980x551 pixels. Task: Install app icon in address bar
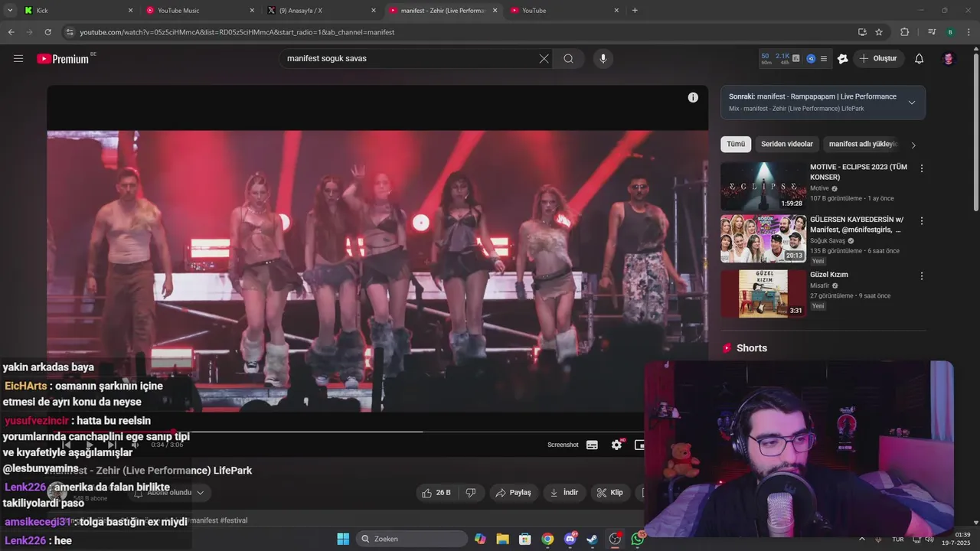[862, 32]
